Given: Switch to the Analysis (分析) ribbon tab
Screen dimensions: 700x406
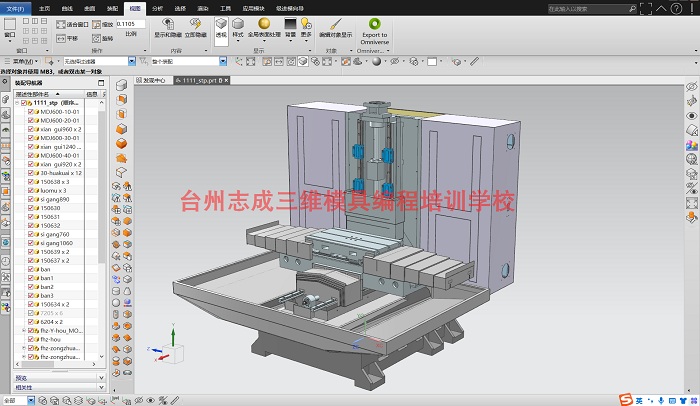Looking at the screenshot, I should 158,8.
